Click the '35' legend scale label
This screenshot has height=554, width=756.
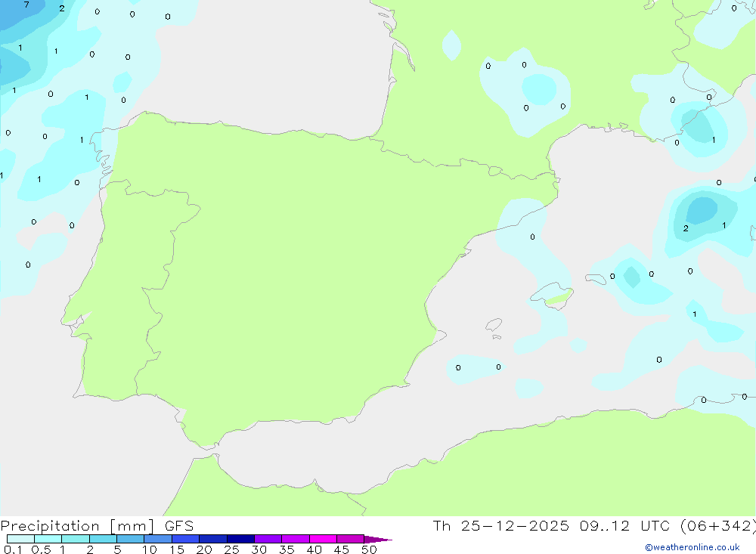click(287, 549)
